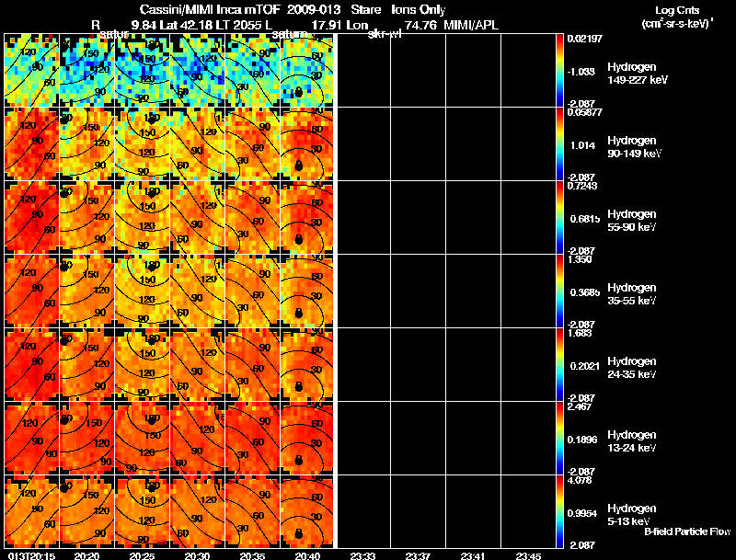Select the 24-35 keV image at 20:20

[x=86, y=365]
